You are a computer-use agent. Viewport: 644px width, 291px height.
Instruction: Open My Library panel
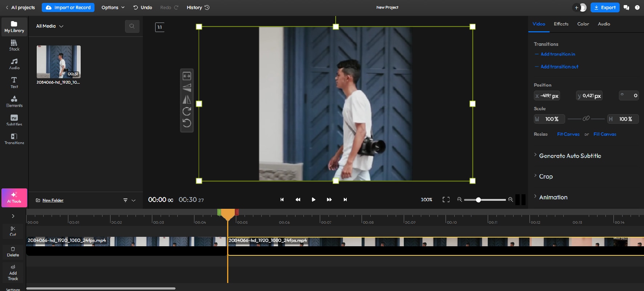coord(14,27)
